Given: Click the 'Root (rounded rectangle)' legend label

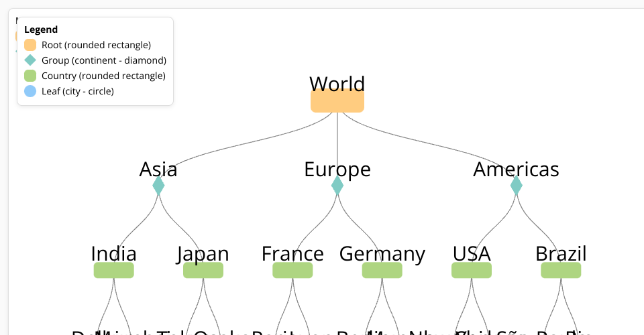Looking at the screenshot, I should (x=96, y=45).
